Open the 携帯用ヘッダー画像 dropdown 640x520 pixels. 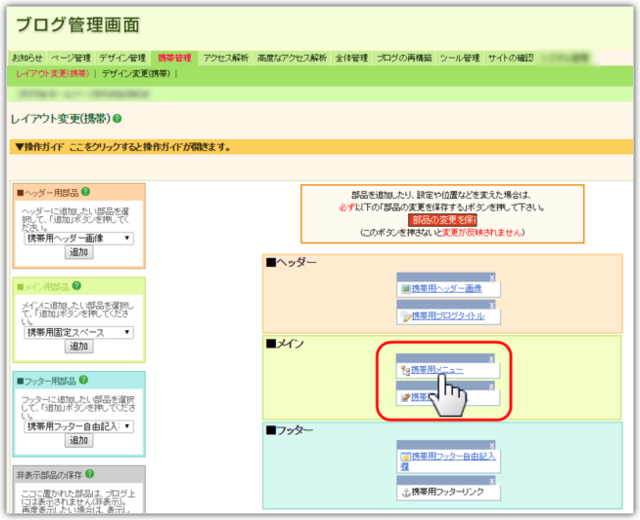click(x=78, y=238)
